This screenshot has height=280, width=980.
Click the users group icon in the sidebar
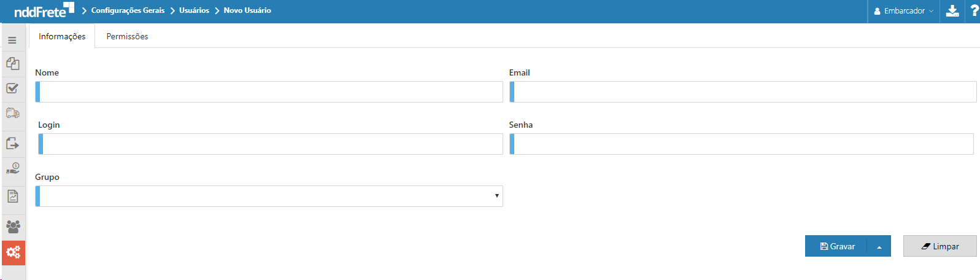point(13,227)
